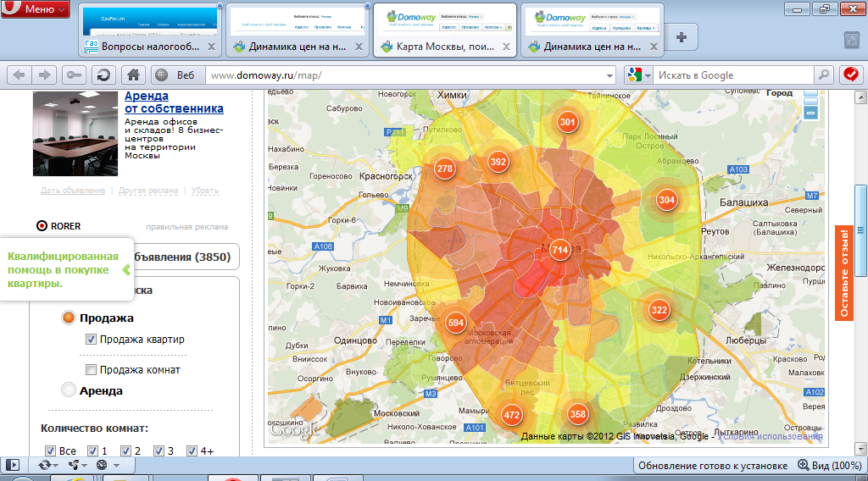Toggle the 2 rooms checkbox
The height and width of the screenshot is (481, 868).
pyautogui.click(x=125, y=451)
